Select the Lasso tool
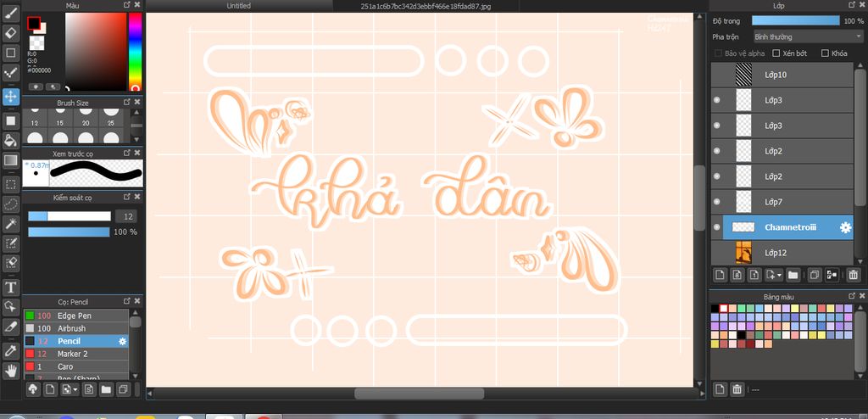Screen dimensions: 868x419 pyautogui.click(x=10, y=204)
